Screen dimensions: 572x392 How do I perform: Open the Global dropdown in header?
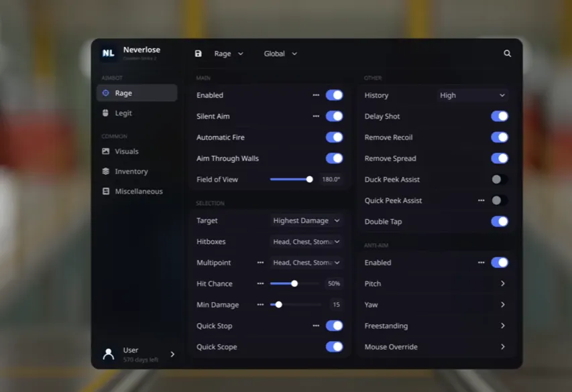coord(280,54)
